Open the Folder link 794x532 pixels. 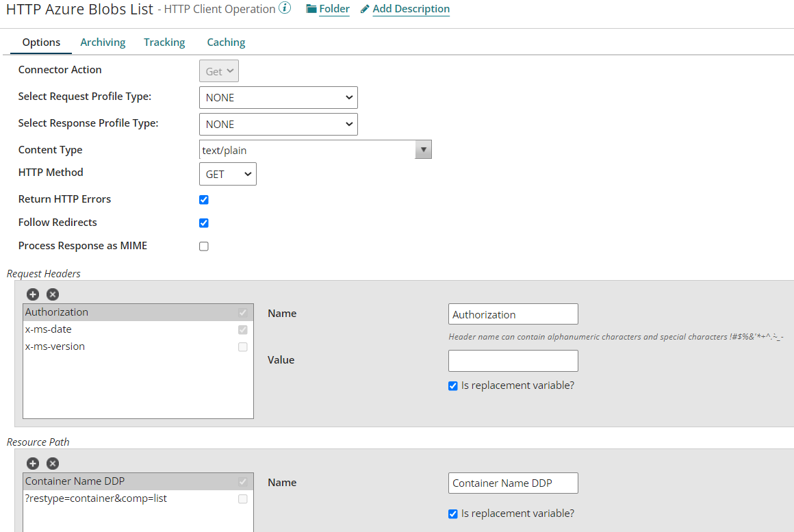point(334,9)
